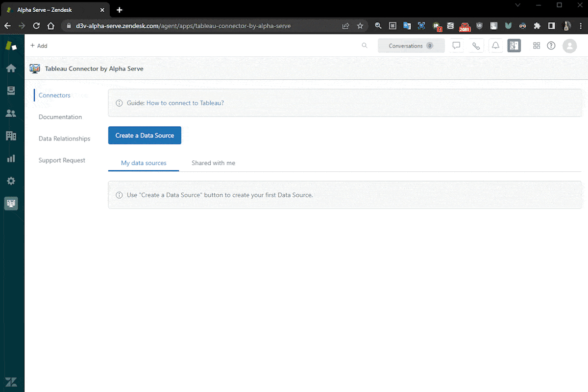Go back in browser history

pos(7,26)
